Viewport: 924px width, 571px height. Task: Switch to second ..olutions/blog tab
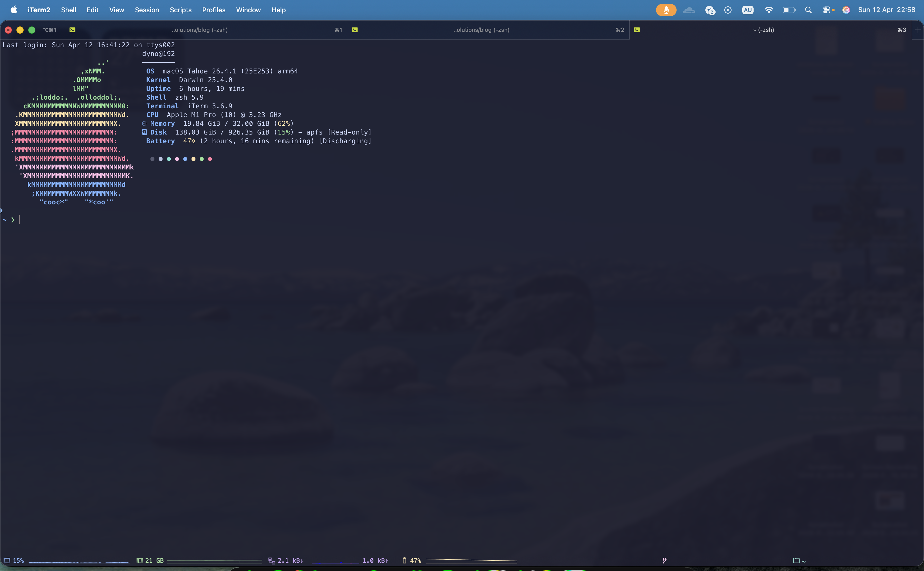481,30
